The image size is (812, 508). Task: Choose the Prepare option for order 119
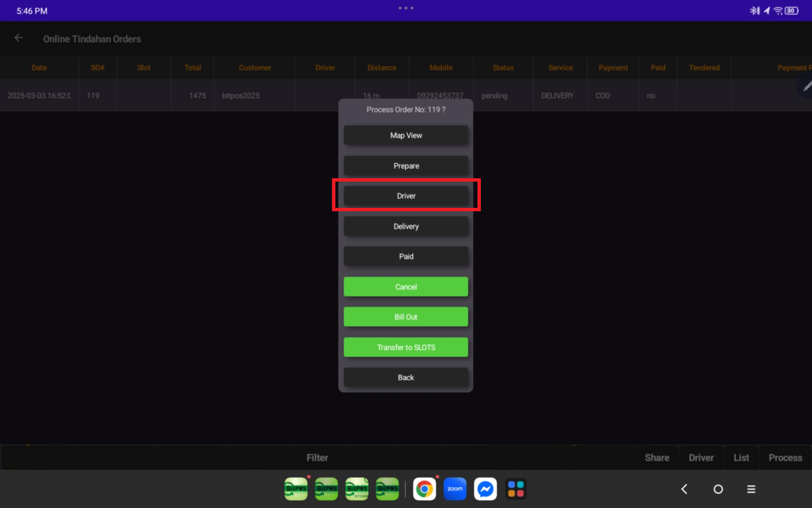click(406, 166)
